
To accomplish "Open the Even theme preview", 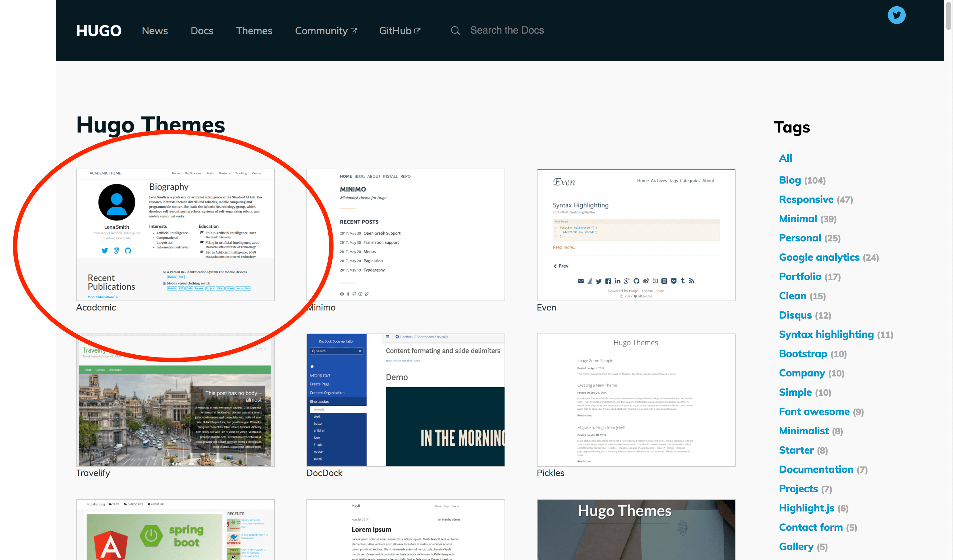I will [x=636, y=235].
